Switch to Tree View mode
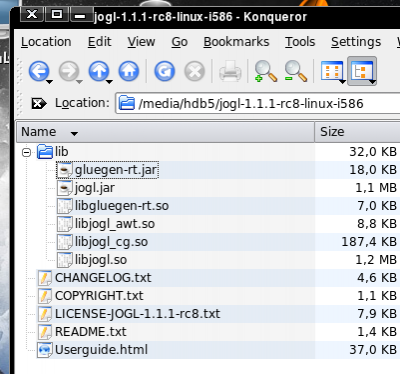The image size is (400, 374). [361, 71]
